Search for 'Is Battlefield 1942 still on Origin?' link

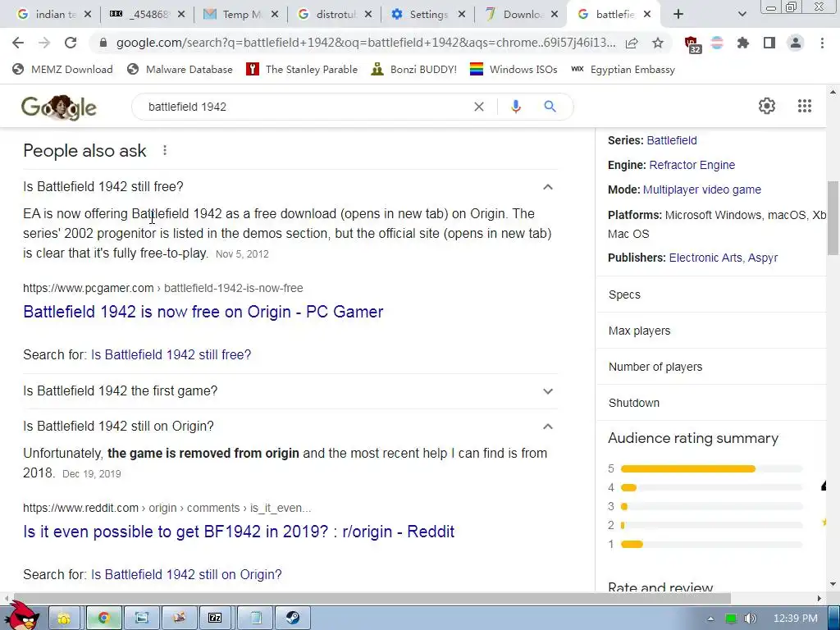pos(186,574)
